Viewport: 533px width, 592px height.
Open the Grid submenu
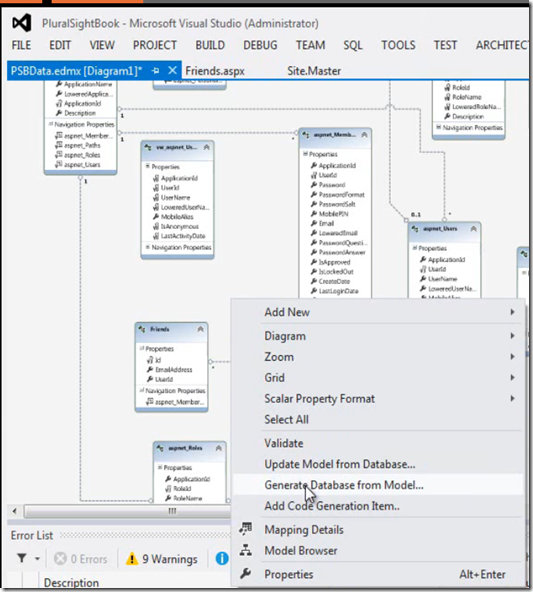pos(378,378)
